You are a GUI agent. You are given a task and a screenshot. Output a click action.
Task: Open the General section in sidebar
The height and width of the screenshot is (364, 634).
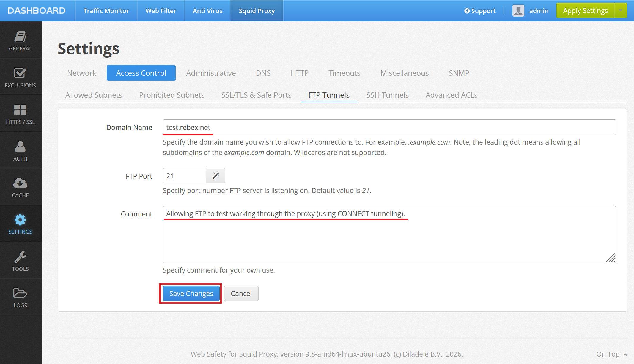[x=20, y=40]
